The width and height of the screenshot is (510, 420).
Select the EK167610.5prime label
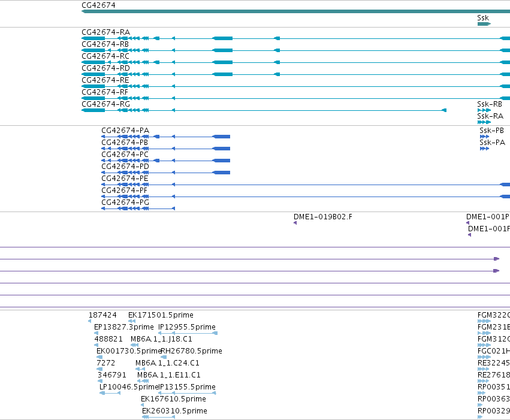(173, 400)
